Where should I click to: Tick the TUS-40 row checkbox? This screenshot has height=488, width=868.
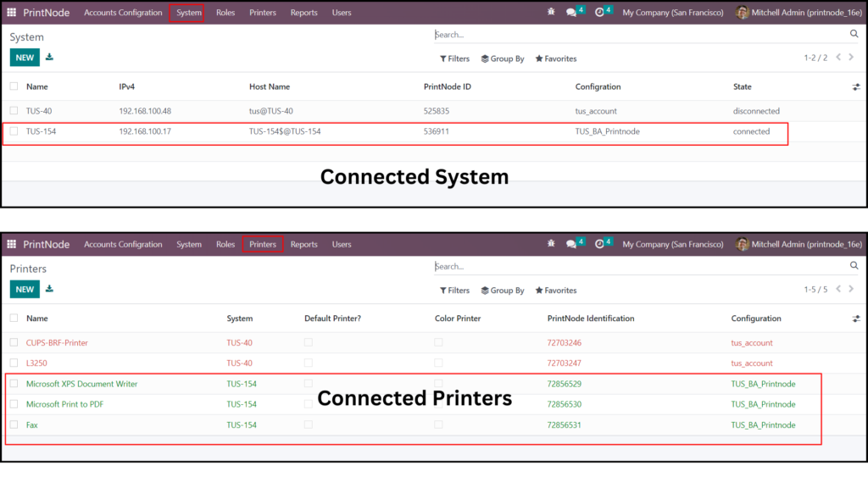[x=14, y=111]
